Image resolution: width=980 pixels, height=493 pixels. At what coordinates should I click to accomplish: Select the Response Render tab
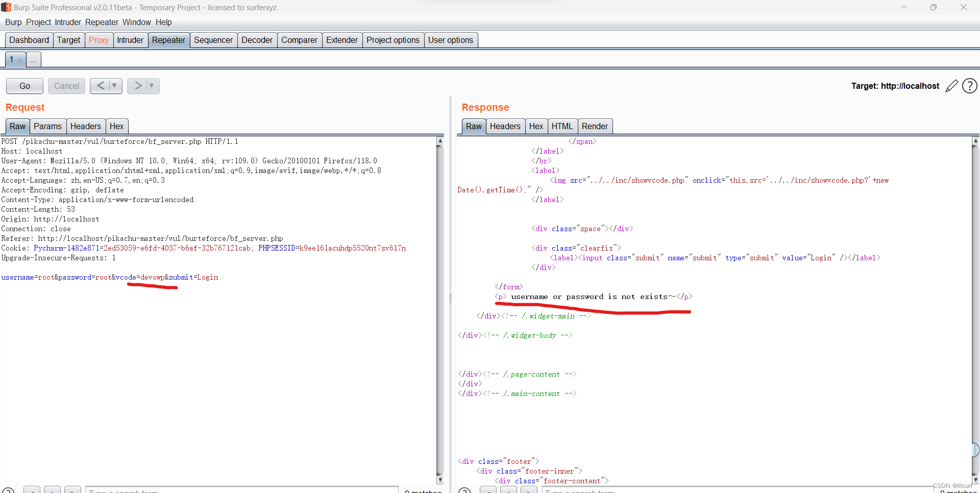click(x=595, y=127)
